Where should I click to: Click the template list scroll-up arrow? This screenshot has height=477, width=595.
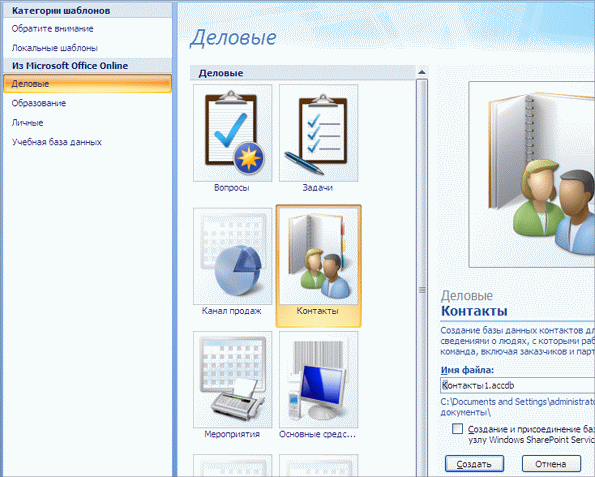click(422, 72)
